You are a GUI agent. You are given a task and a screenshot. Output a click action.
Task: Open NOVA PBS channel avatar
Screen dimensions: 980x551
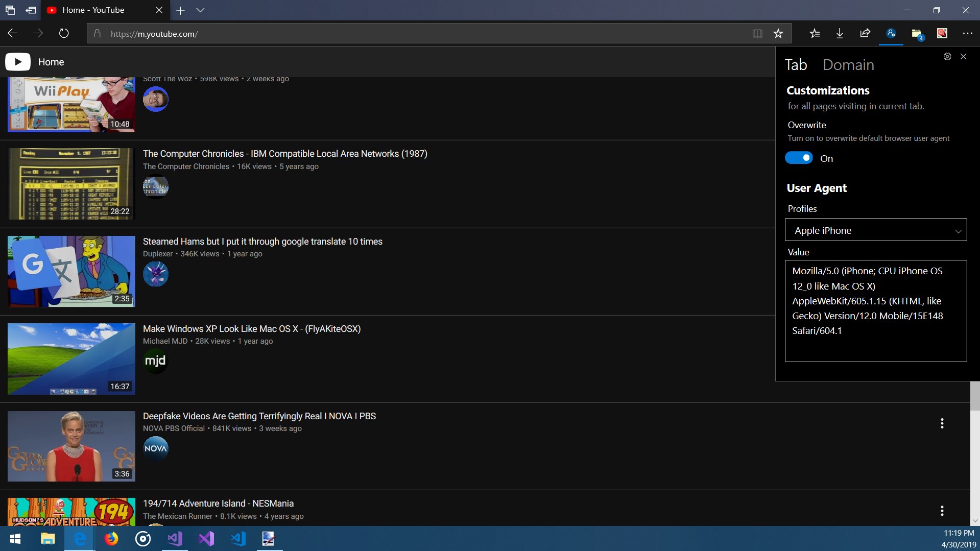point(155,448)
